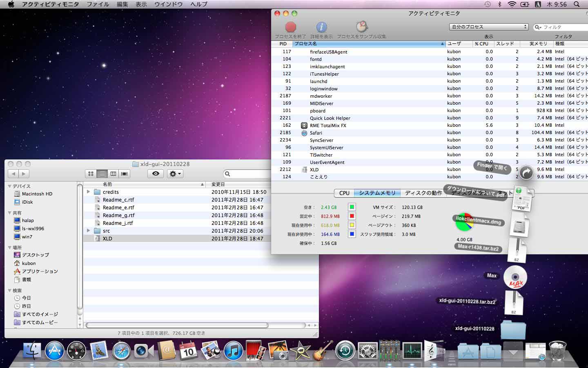
Task: Open the Trash in the Dock
Action: [x=557, y=350]
